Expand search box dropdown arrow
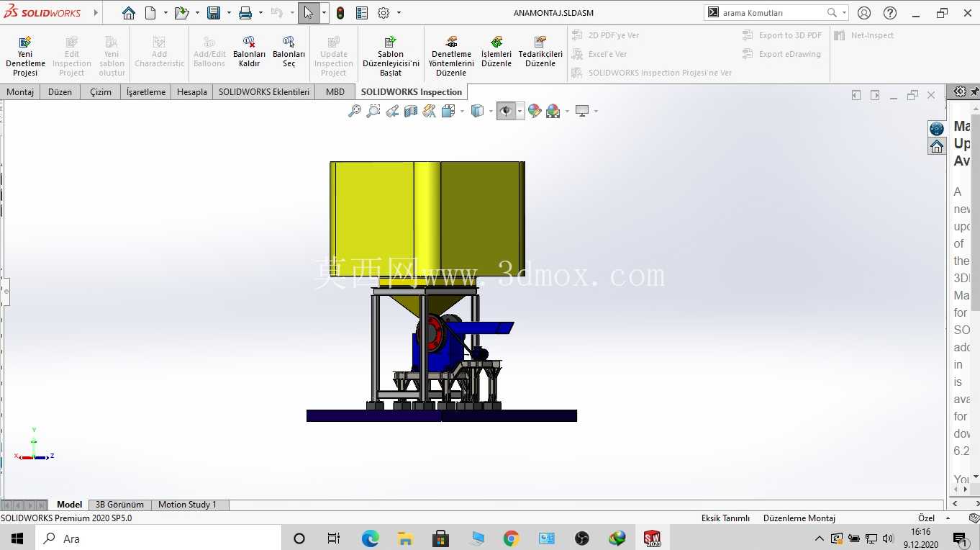The width and height of the screenshot is (980, 550). (x=844, y=13)
